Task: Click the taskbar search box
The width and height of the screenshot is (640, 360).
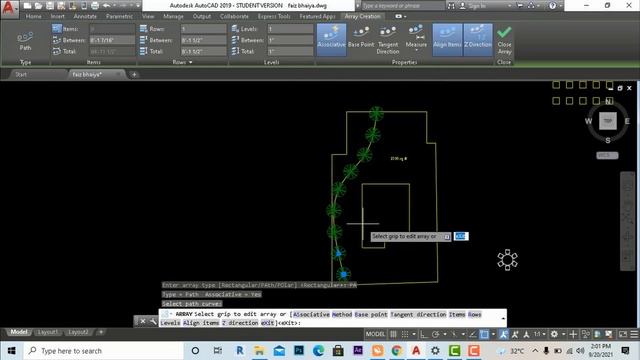Action: tap(103, 351)
